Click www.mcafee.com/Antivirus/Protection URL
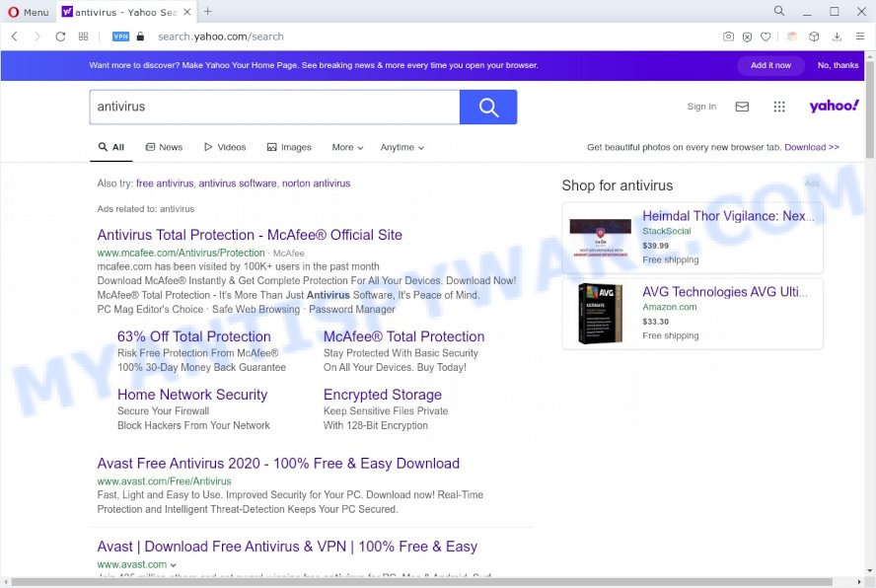Screen dimensions: 876x588 tap(181, 254)
